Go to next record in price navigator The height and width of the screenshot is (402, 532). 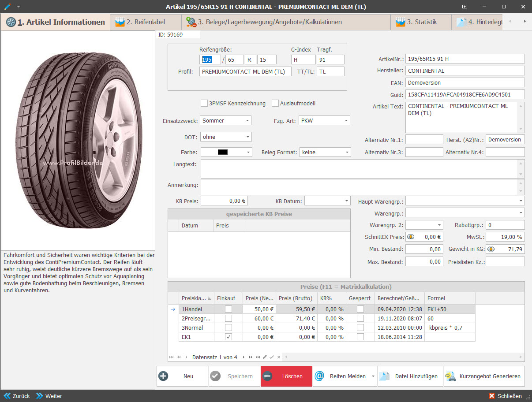pyautogui.click(x=243, y=357)
